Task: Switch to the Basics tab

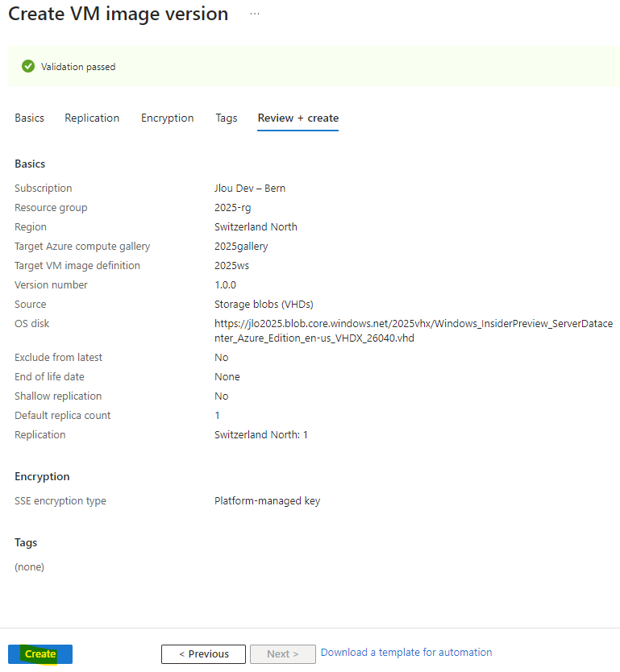Action: coord(29,118)
